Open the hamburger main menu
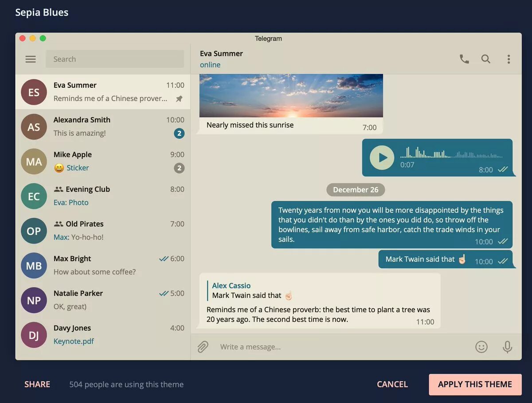 point(31,59)
